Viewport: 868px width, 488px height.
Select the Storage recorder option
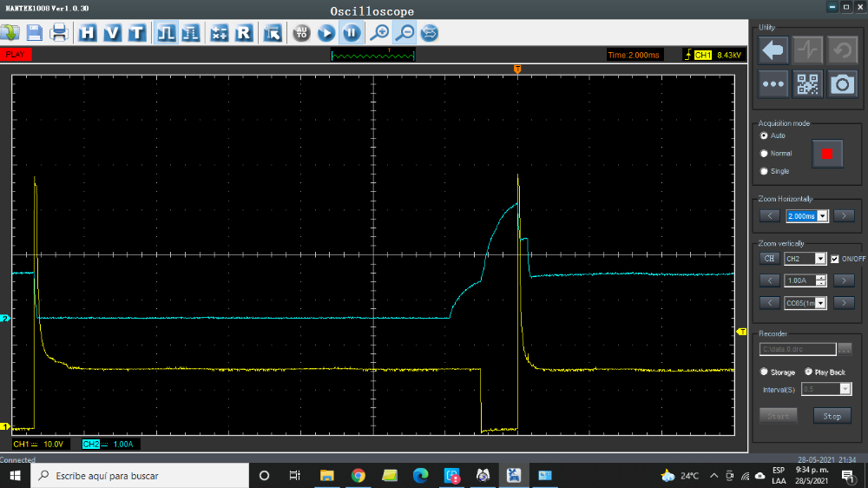pos(764,372)
